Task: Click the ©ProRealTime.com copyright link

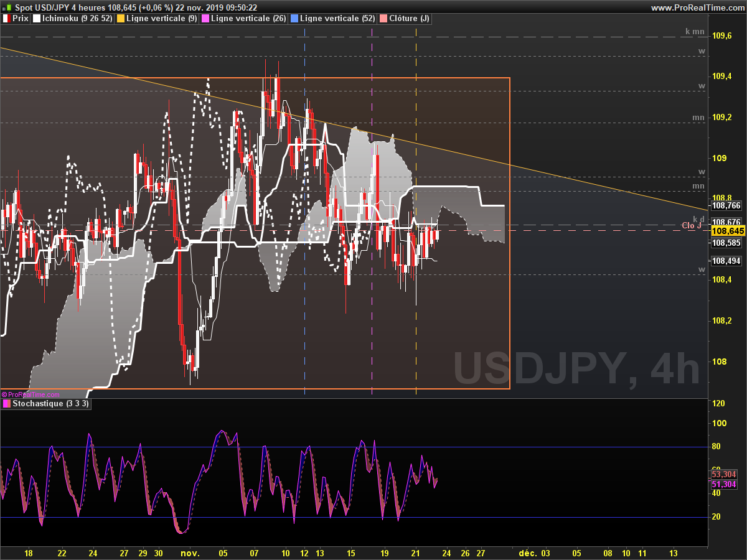Action: pos(31,394)
